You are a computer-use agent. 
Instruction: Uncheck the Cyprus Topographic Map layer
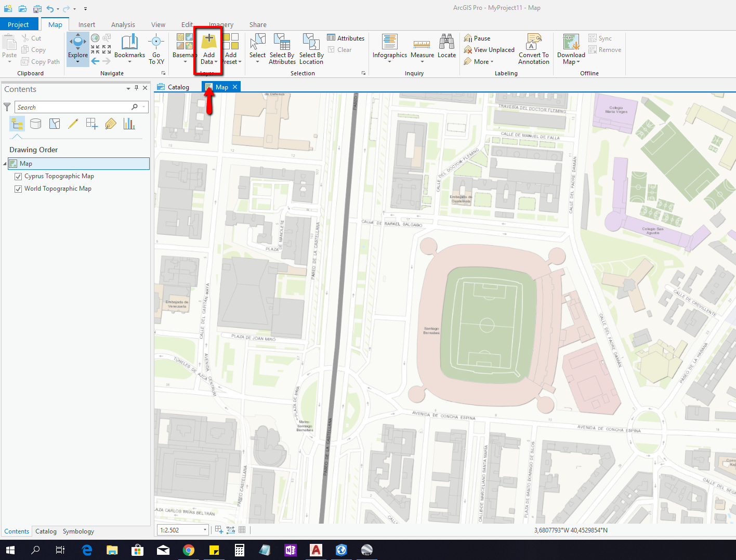(18, 177)
